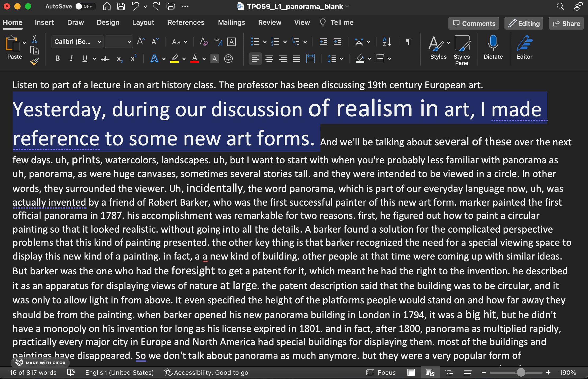Expand bullet list style dropdown arrow
Screen dimensions: 588x379
pos(265,42)
